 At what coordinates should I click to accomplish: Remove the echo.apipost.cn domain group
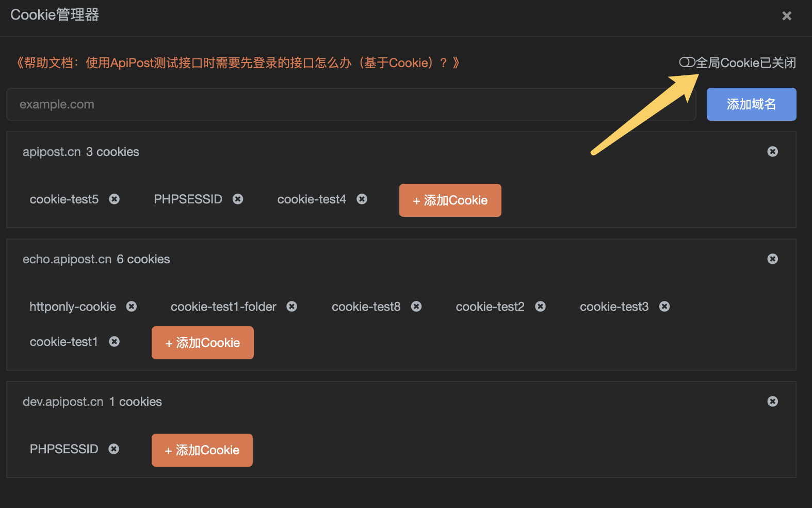[772, 259]
